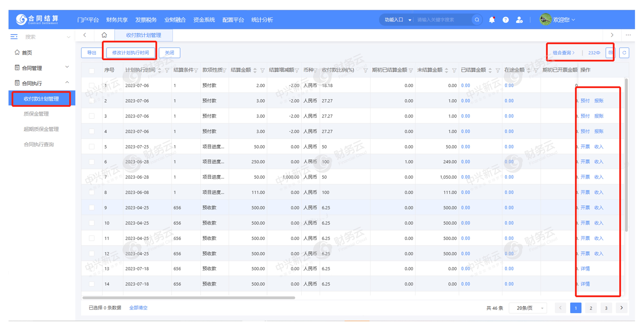Click the user settings icon in header

pyautogui.click(x=519, y=20)
